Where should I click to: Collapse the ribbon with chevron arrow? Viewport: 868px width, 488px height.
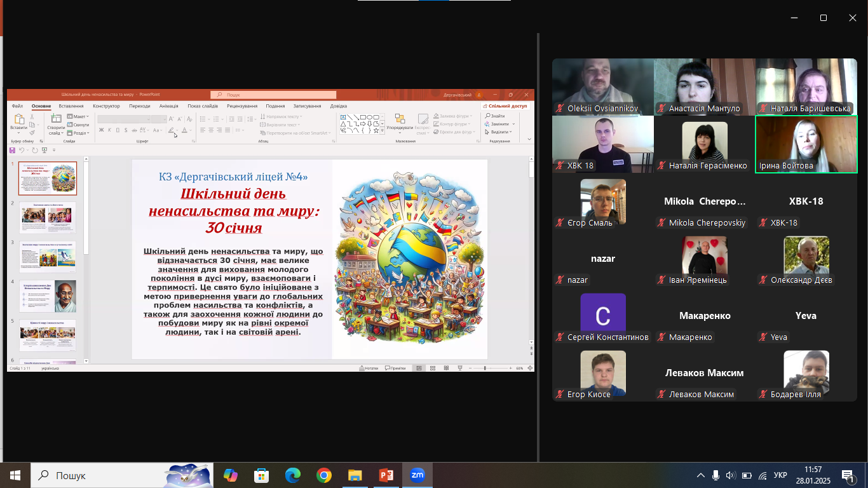point(529,139)
